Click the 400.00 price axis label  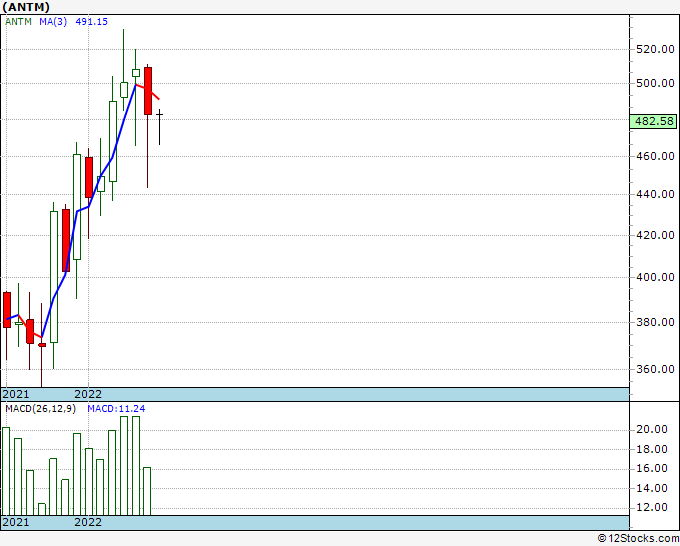(x=655, y=277)
